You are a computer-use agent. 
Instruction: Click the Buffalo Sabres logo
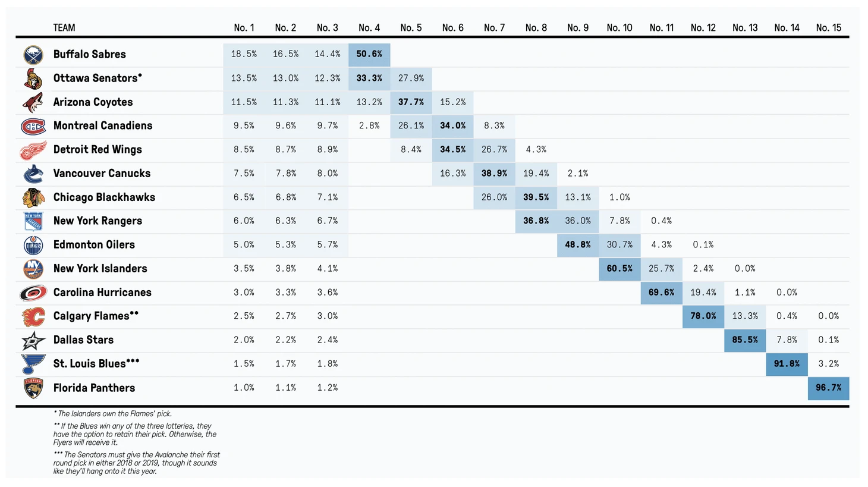33,55
